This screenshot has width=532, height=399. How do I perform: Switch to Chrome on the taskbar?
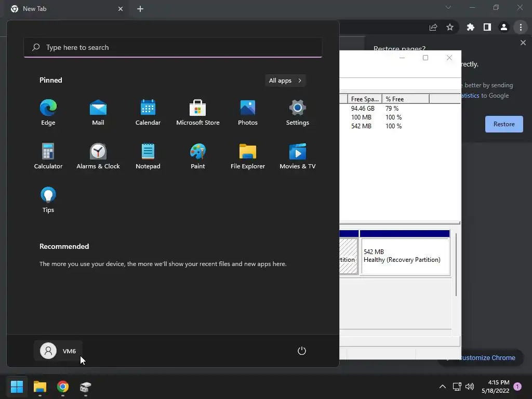point(63,387)
